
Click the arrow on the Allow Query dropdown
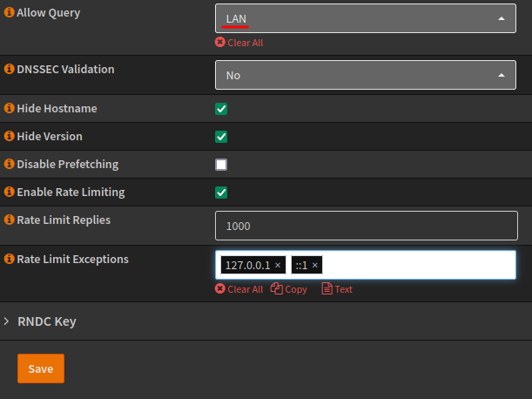click(502, 18)
